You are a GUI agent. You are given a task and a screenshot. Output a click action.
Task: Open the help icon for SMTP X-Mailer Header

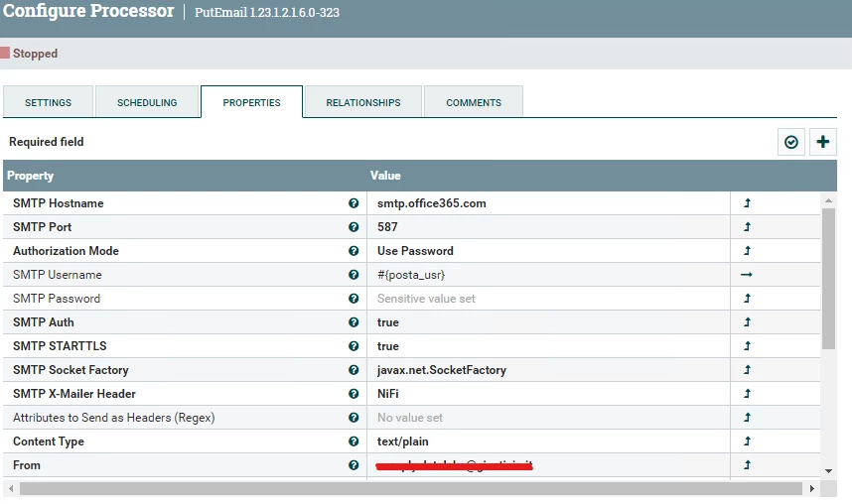[354, 394]
